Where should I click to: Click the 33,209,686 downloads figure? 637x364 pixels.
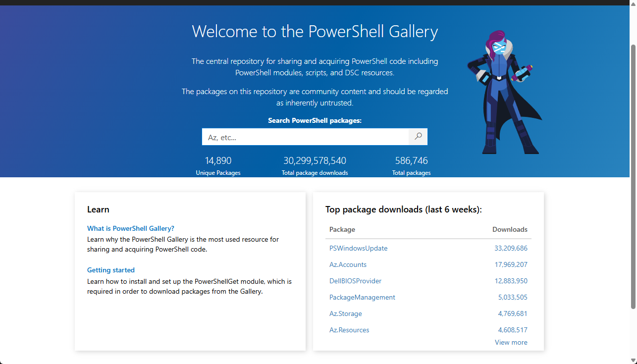click(x=511, y=248)
